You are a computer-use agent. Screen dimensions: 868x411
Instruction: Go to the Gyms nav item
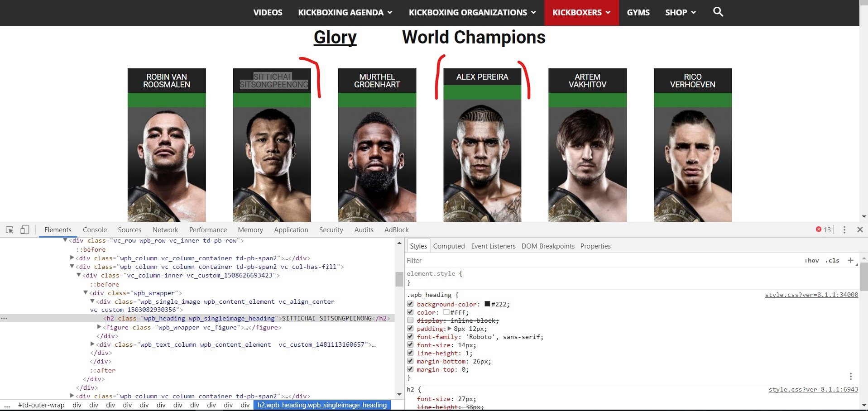(638, 12)
